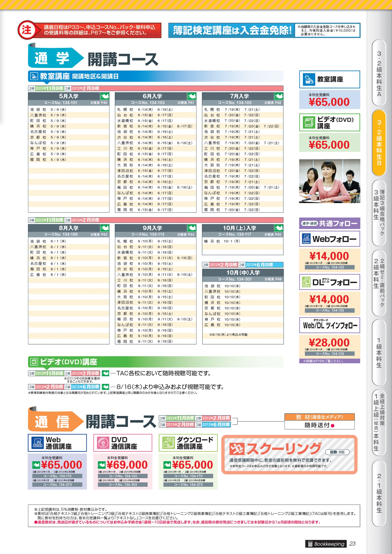Screen dimensions: 392x554
Task: Click the blue 教室講座 icon in the right sidebar
Action: click(309, 79)
